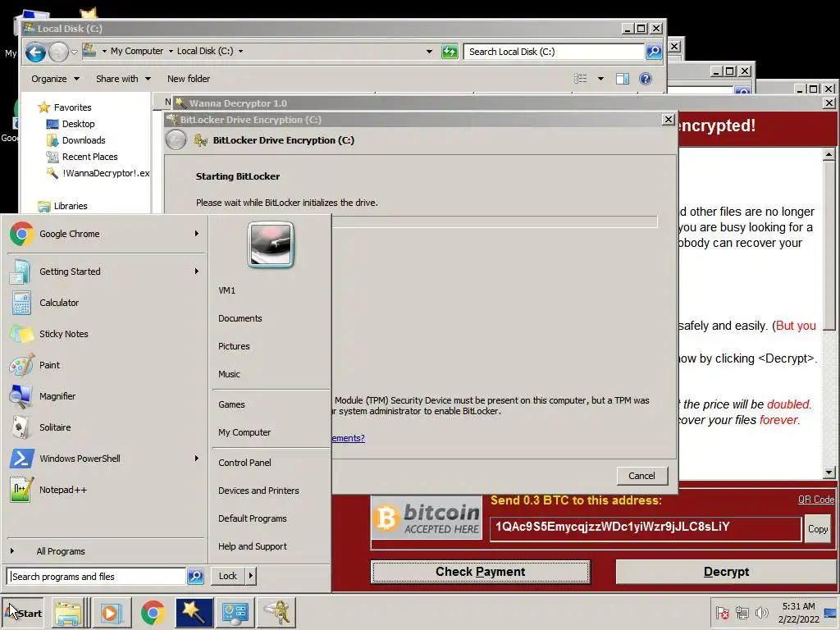Viewport: 840px width, 630px height.
Task: Click Check Payment in Wanna Decryptor
Action: [480, 572]
